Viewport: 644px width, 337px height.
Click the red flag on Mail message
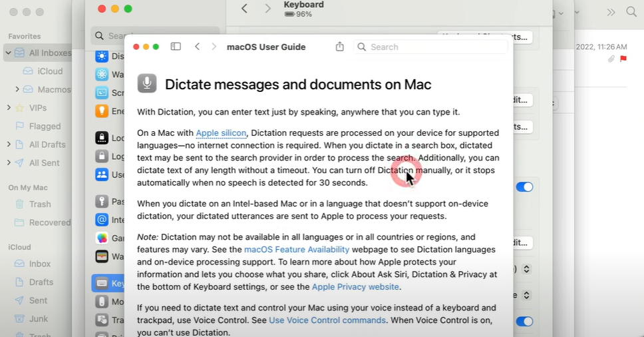(623, 59)
